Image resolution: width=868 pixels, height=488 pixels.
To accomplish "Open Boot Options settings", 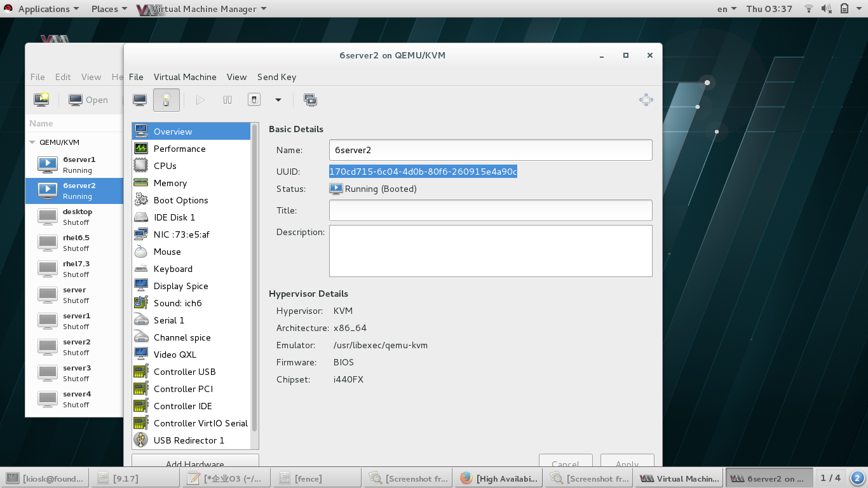I will (191, 200).
